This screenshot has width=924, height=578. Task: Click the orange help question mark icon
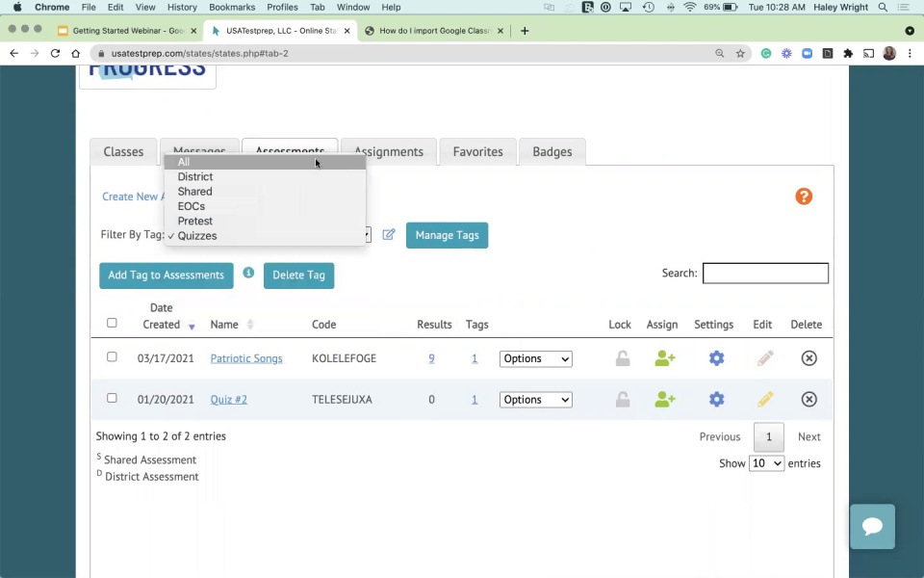804,197
